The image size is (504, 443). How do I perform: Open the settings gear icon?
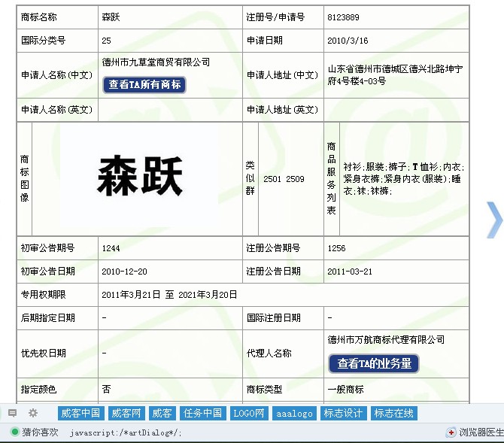point(33,413)
